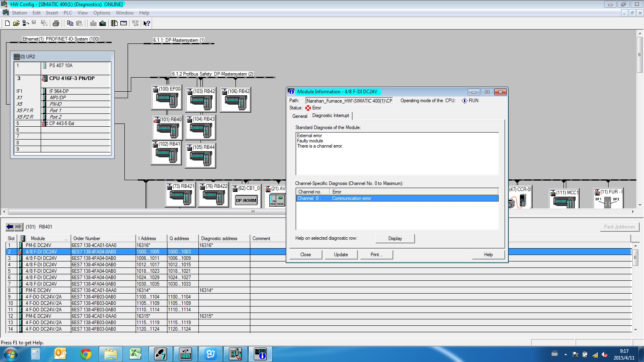
Task: Open the Window menu
Action: [x=125, y=13]
